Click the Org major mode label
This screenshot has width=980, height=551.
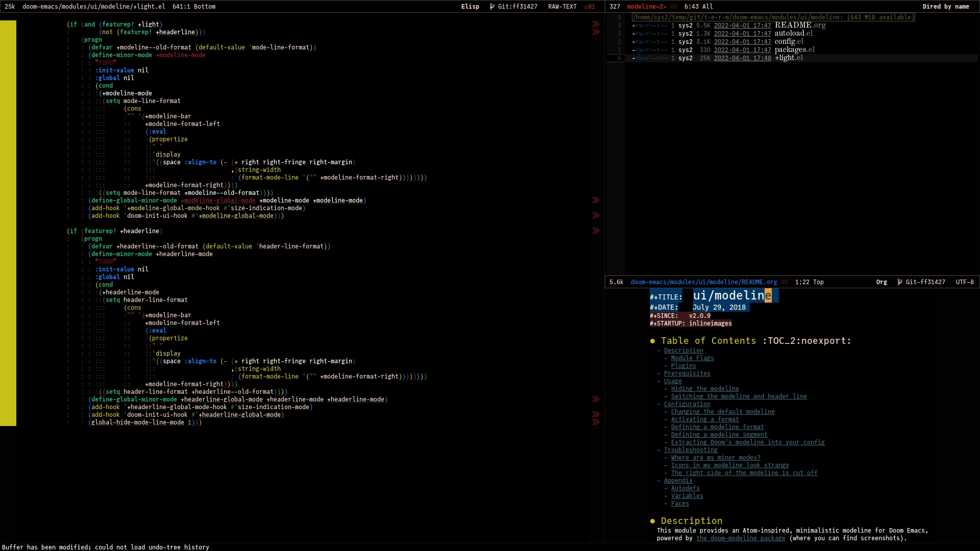881,282
